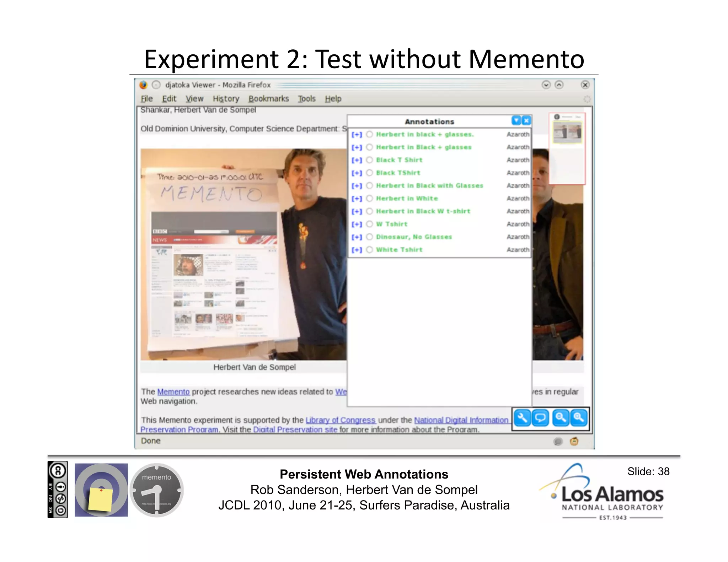The width and height of the screenshot is (728, 562).
Task: Select the 'White Tshirt' radio button
Action: pyautogui.click(x=369, y=249)
